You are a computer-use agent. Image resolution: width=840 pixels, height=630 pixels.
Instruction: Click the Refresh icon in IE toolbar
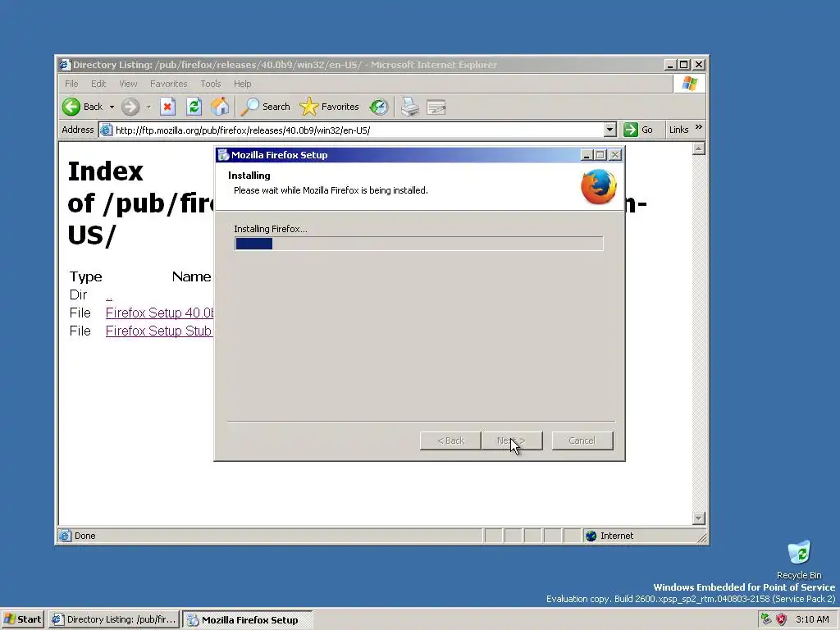194,107
